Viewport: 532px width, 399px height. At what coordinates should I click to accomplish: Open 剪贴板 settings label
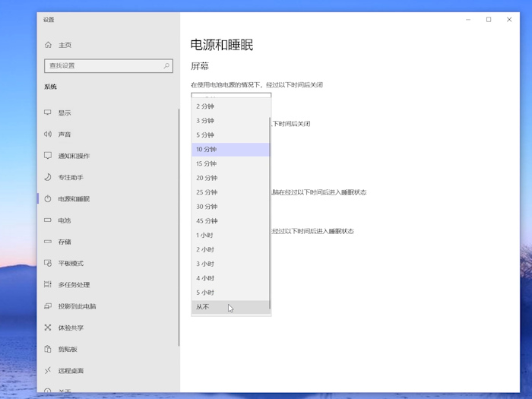pos(68,349)
